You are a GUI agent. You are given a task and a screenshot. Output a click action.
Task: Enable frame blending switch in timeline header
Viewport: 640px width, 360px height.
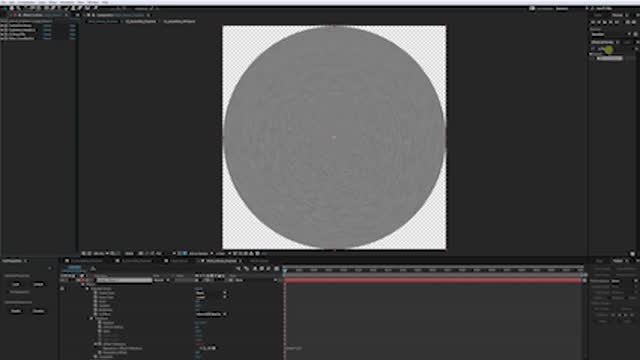pos(262,268)
